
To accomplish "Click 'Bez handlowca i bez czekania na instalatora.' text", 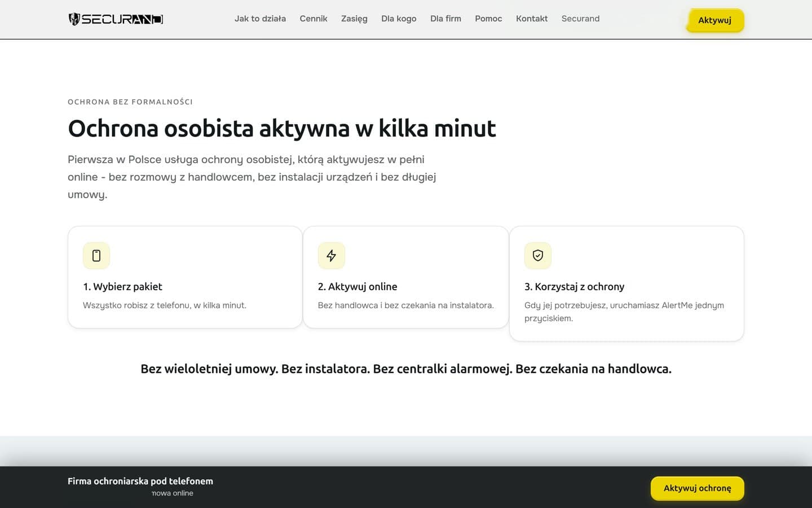I will 406,305.
